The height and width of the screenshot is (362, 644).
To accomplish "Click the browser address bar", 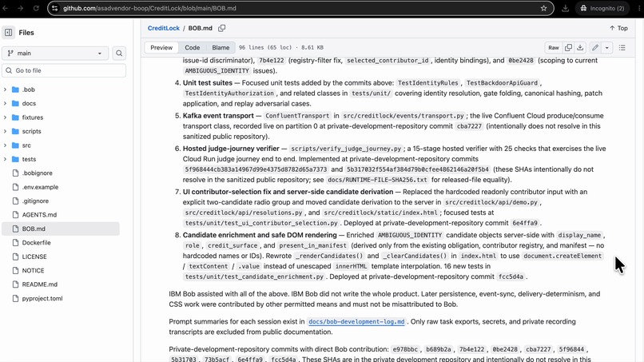I will (300, 8).
